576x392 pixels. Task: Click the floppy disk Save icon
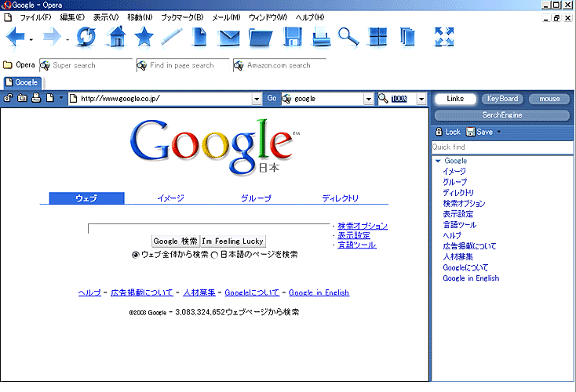293,37
